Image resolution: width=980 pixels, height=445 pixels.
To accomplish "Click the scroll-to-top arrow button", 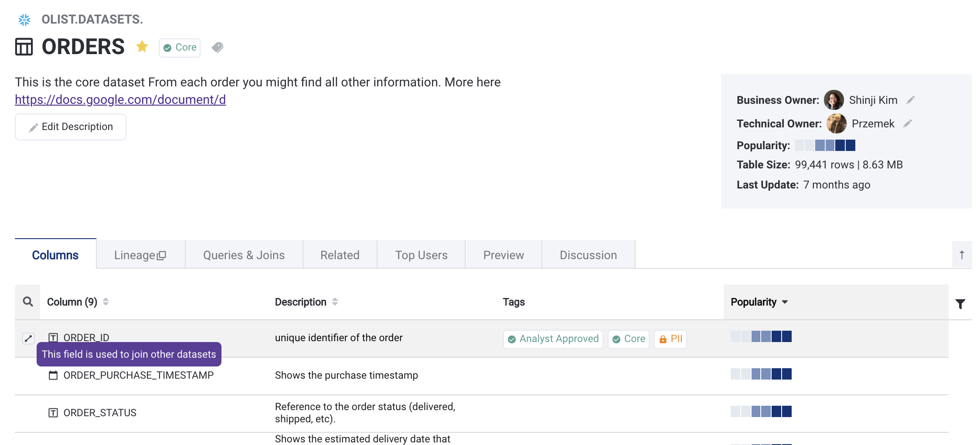I will 962,255.
